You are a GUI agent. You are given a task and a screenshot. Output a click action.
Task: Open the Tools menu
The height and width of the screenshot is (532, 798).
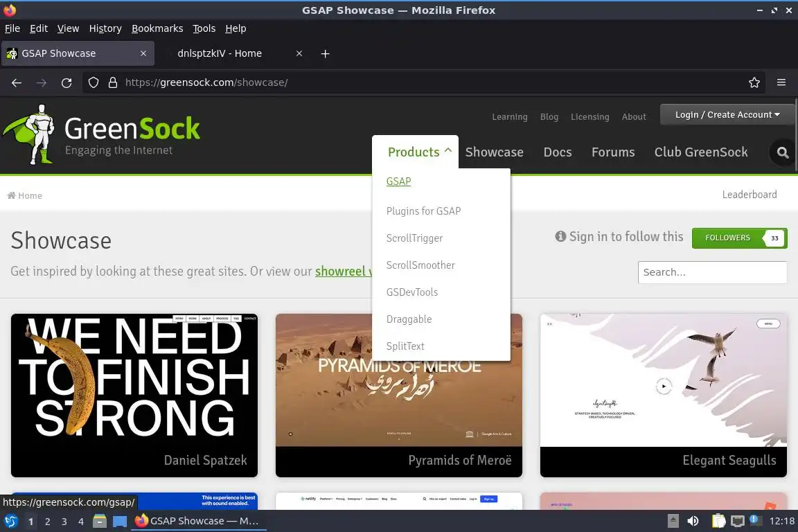click(204, 28)
